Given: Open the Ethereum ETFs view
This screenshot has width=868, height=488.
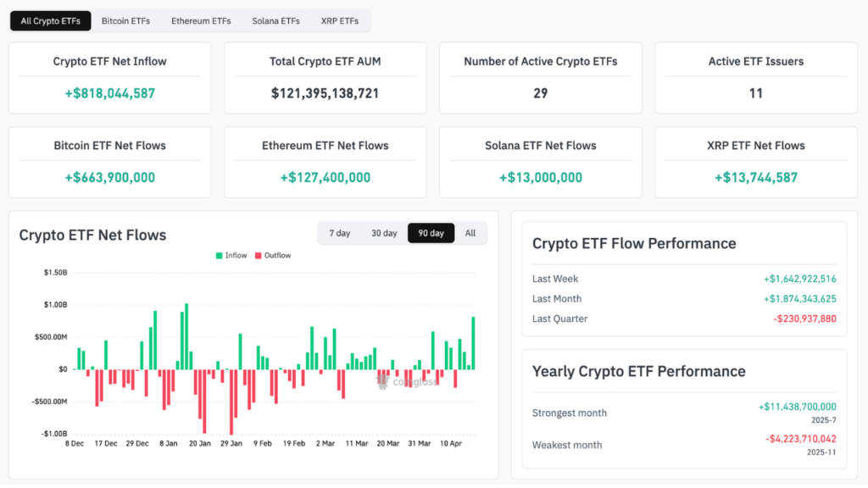Looking at the screenshot, I should pos(201,20).
